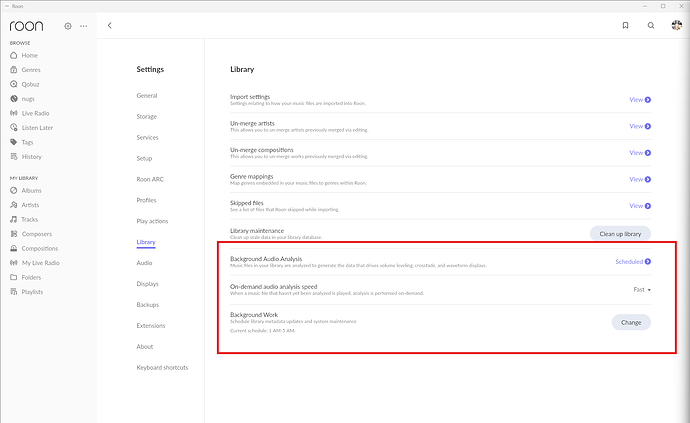Click the MY LIBRARY section label
This screenshot has height=423, width=690.
(24, 178)
